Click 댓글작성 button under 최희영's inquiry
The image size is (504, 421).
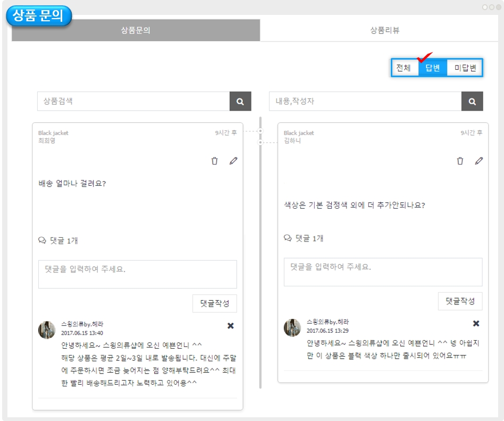coord(214,303)
